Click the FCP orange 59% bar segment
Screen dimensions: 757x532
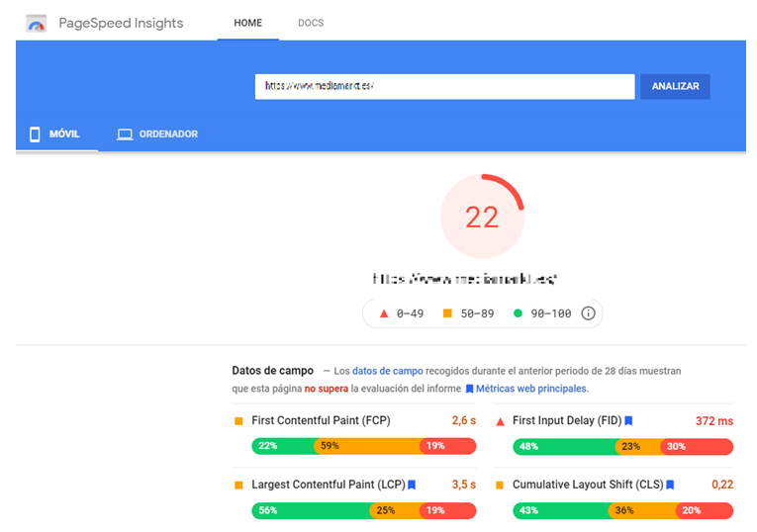tap(367, 446)
